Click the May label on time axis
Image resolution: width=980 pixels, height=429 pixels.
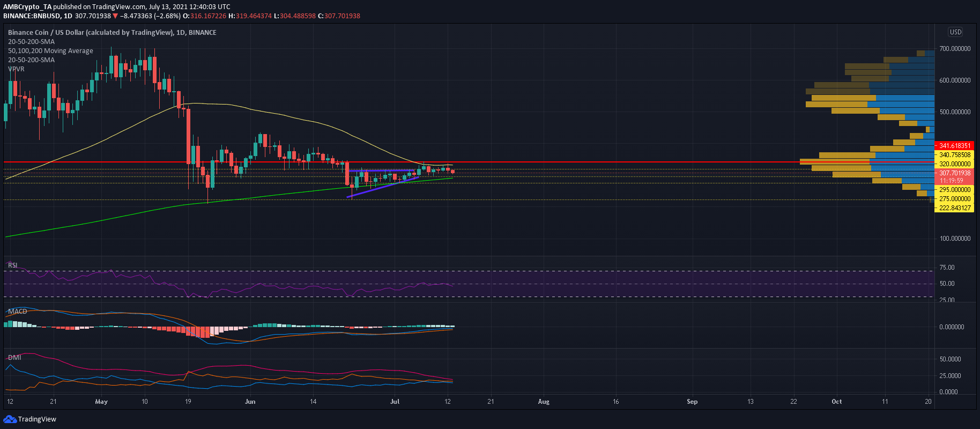pos(101,401)
